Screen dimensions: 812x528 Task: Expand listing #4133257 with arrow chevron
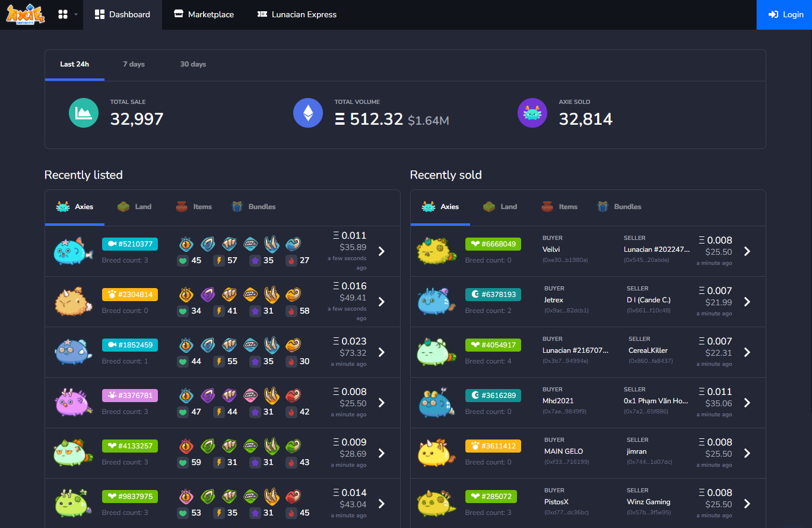(382, 453)
